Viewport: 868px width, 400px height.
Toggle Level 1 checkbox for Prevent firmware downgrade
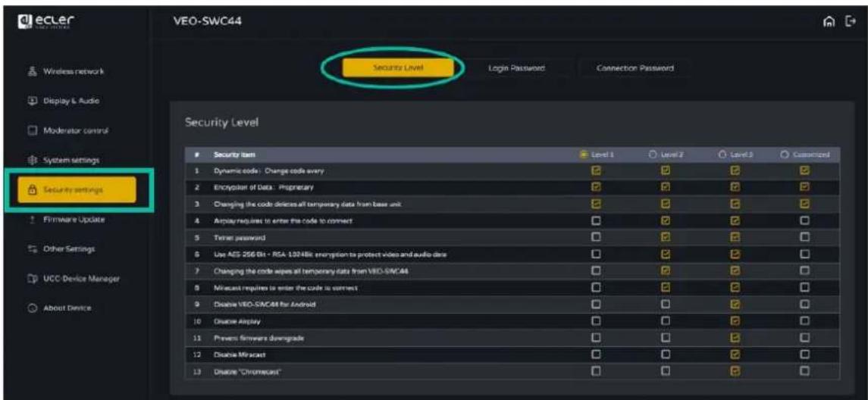coord(595,339)
